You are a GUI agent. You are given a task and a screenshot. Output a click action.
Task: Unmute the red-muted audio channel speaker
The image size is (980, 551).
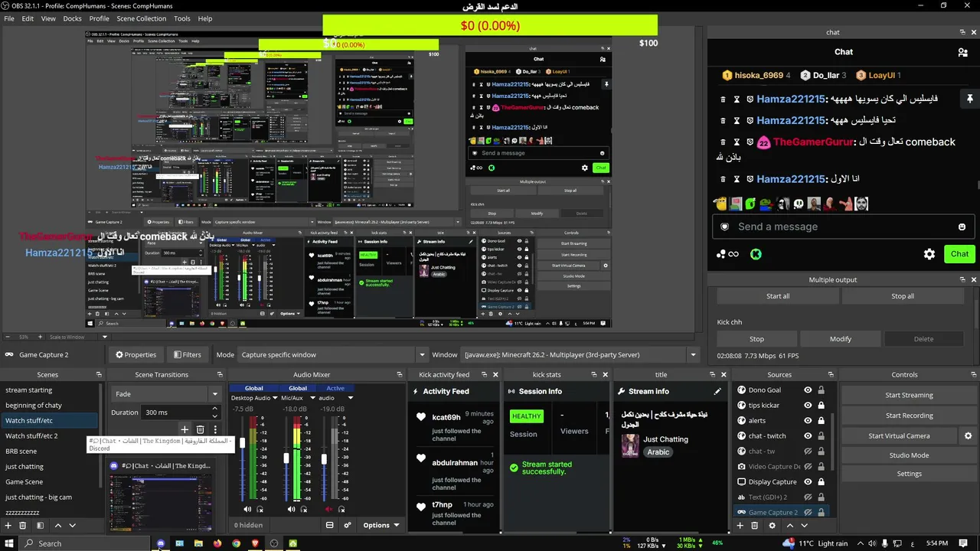click(x=329, y=510)
